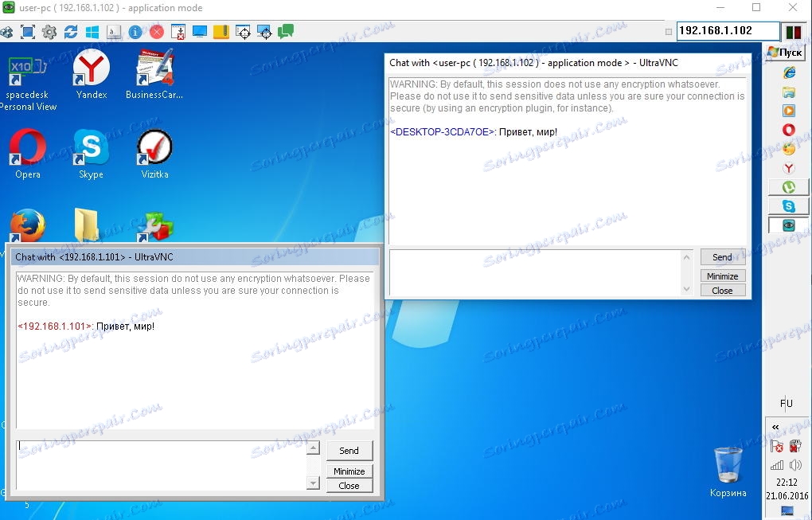This screenshot has height=520, width=812.
Task: Click small checkbox beside address field
Action: pyautogui.click(x=669, y=32)
